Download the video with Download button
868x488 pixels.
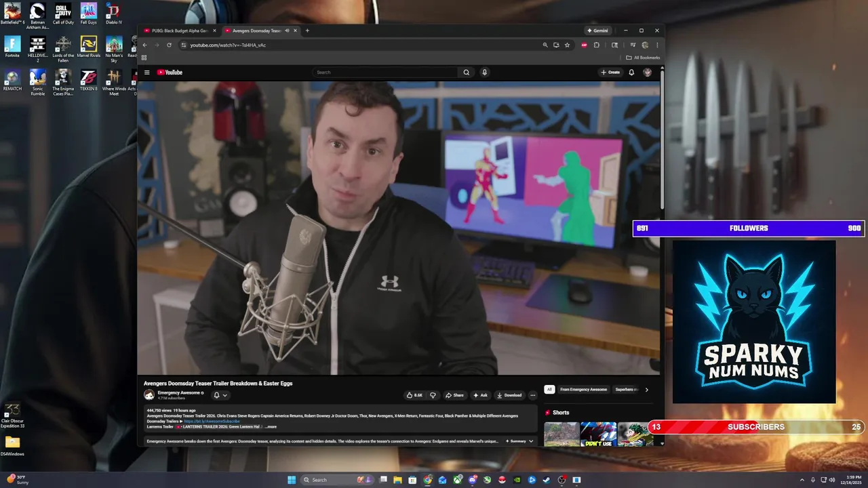(x=509, y=395)
